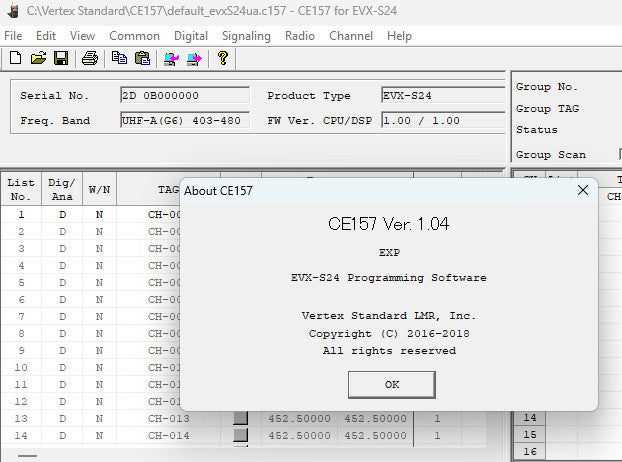
Task: Select list number 5 row cell
Action: pos(21,283)
